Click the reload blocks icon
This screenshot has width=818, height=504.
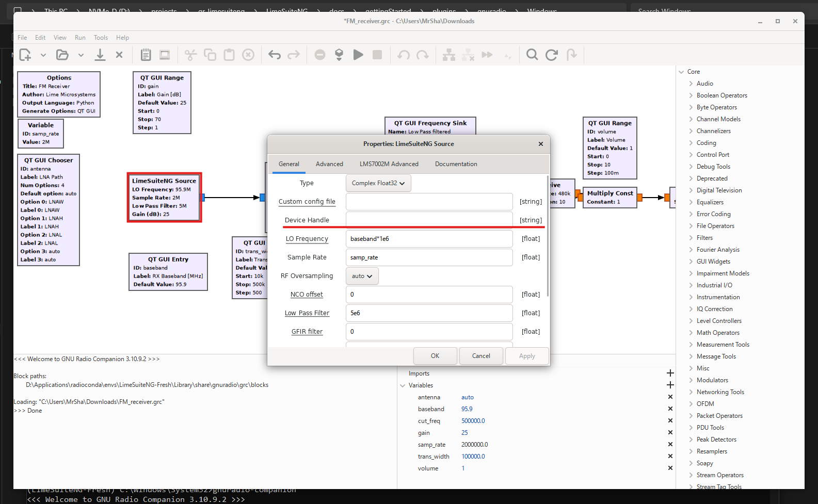coord(552,55)
